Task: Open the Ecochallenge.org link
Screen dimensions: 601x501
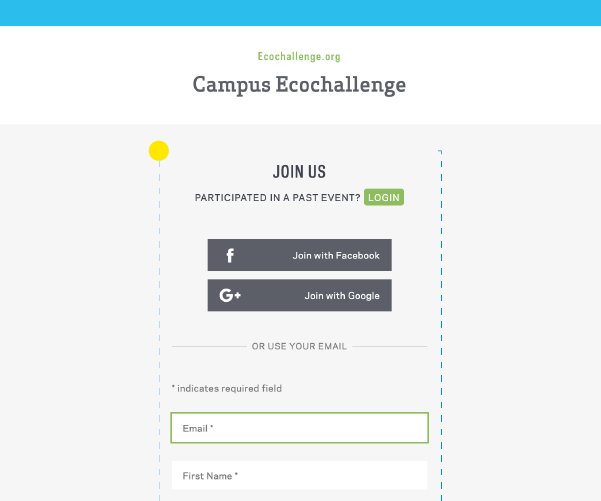Action: pos(299,57)
